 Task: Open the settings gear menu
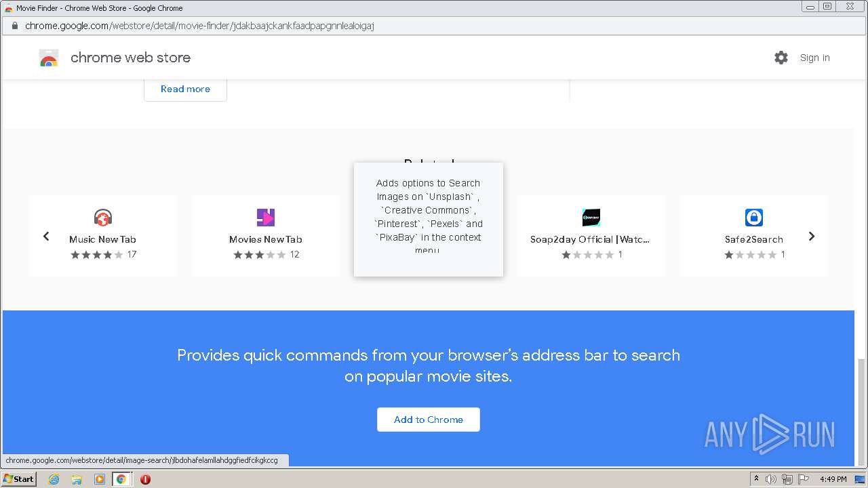781,58
